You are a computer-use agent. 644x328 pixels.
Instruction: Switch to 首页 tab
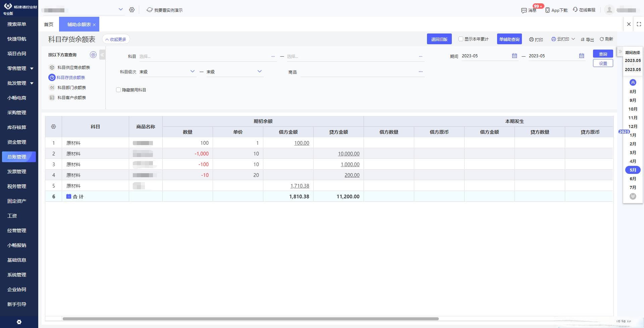pos(49,24)
